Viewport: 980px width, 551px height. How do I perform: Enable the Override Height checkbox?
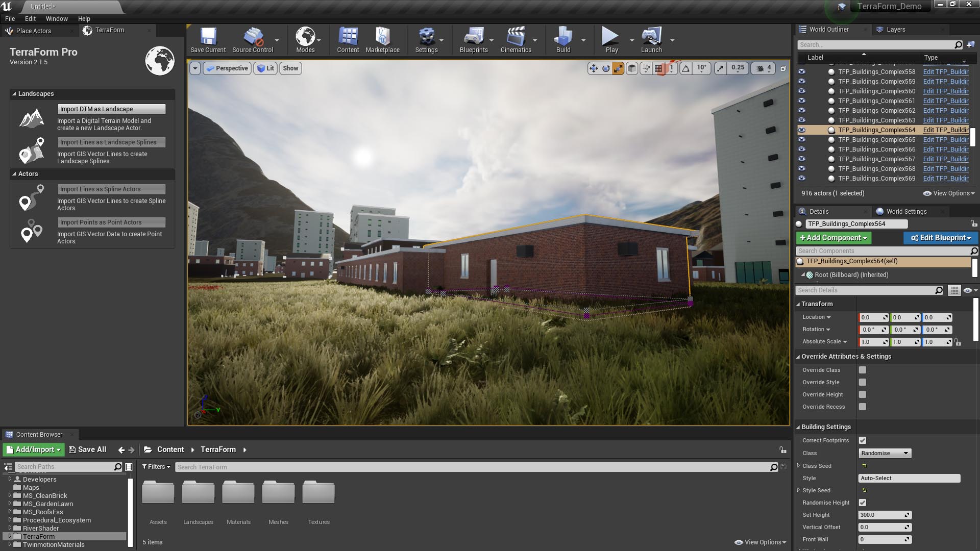click(862, 394)
